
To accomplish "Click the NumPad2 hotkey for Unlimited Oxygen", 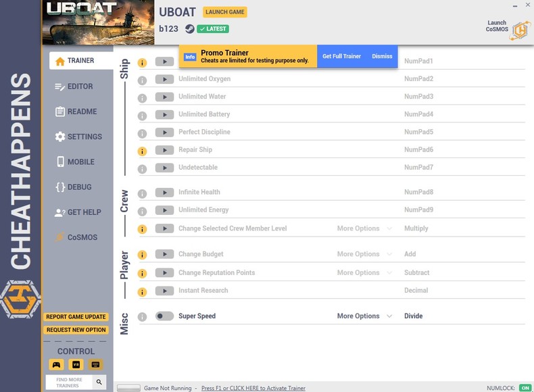I will [418, 79].
